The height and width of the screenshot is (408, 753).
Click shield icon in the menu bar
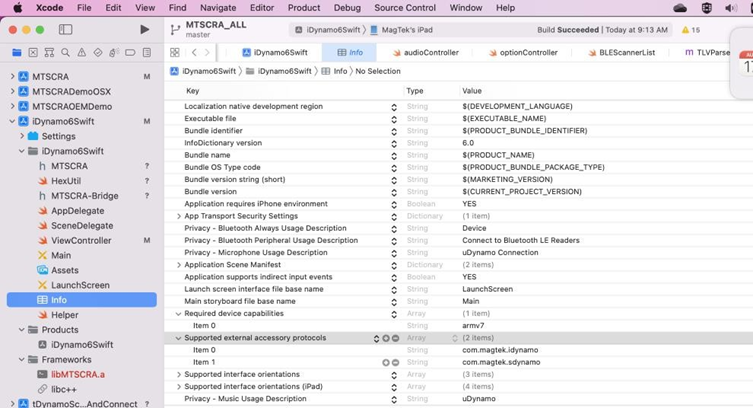[706, 8]
